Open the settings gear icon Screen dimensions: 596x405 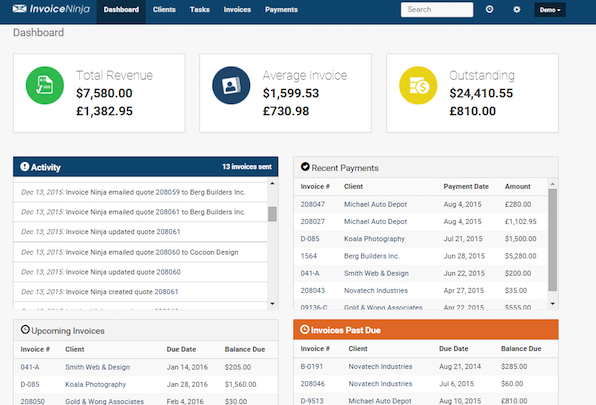[517, 9]
